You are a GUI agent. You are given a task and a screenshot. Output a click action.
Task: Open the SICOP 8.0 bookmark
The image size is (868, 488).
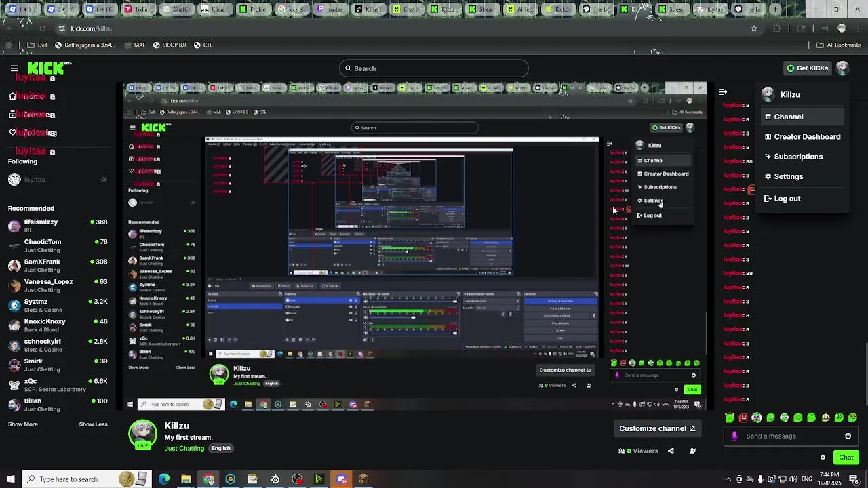(x=169, y=45)
